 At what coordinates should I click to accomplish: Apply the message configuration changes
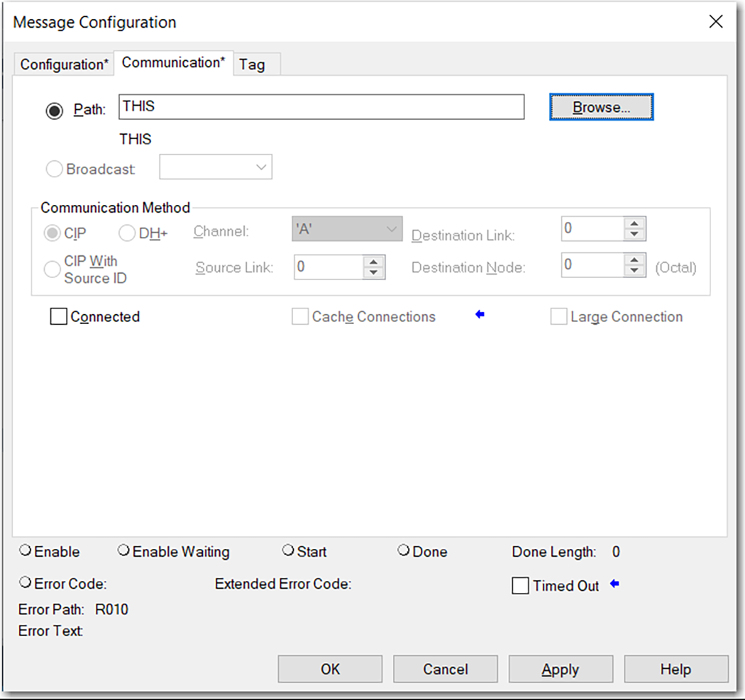561,669
